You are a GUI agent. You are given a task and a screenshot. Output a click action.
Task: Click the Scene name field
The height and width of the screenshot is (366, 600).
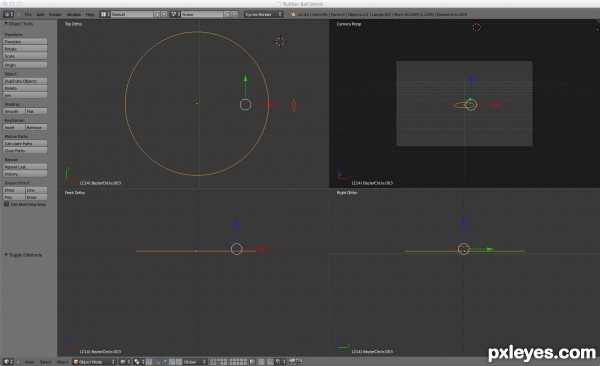pos(202,14)
